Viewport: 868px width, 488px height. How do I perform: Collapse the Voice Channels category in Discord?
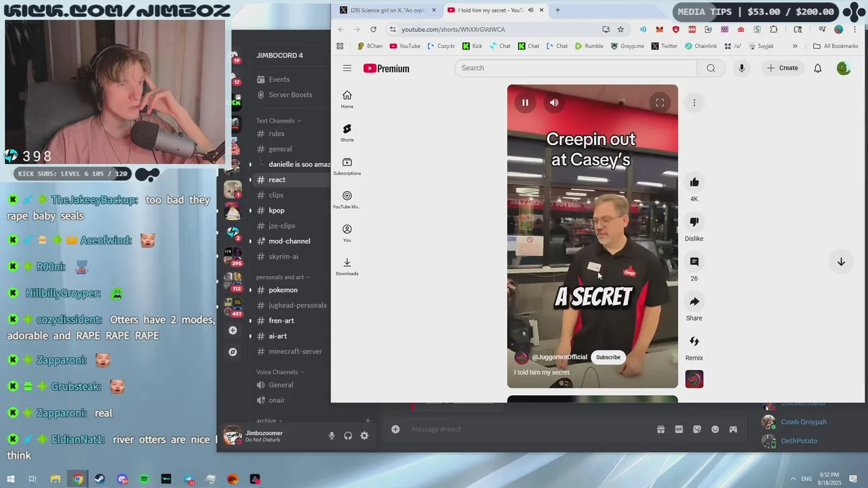(280, 372)
